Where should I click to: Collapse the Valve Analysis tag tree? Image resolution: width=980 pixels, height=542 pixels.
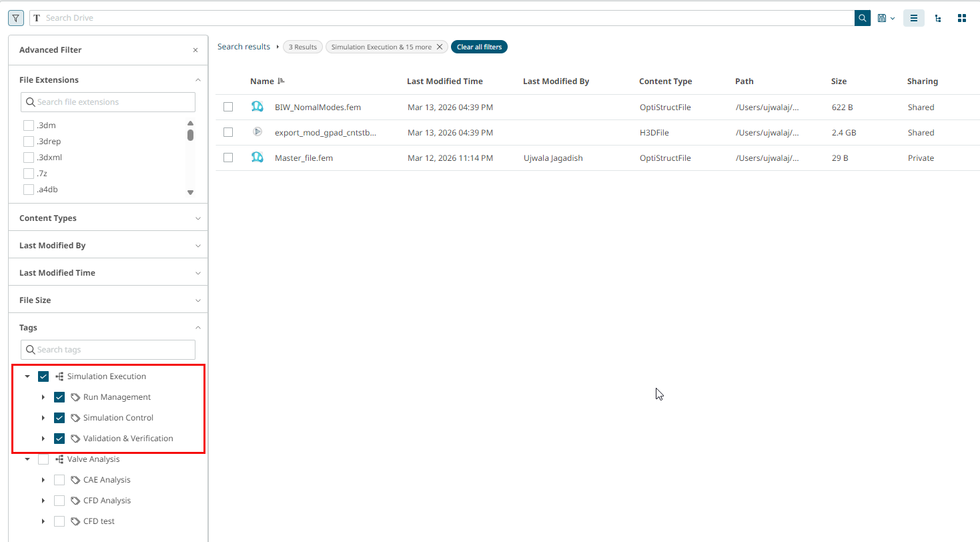click(x=27, y=459)
